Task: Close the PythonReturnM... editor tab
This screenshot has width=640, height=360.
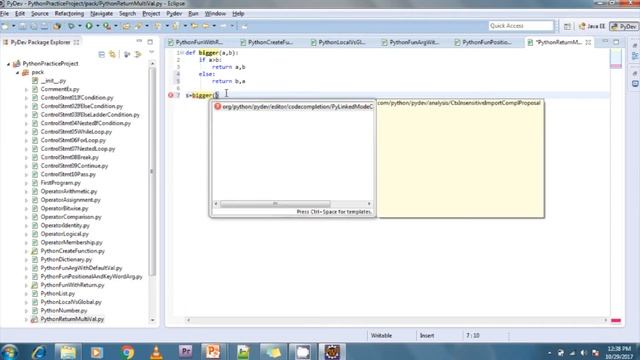Action: 588,42
